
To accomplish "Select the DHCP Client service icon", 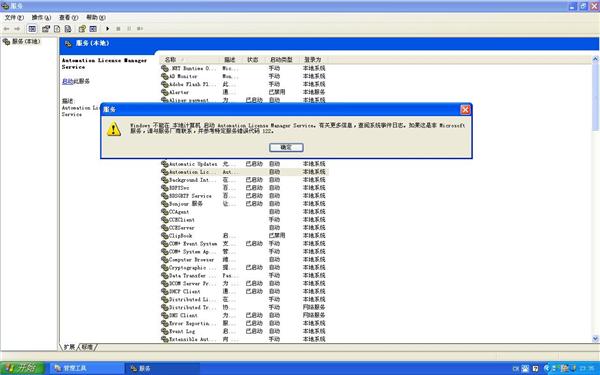I will click(x=165, y=291).
